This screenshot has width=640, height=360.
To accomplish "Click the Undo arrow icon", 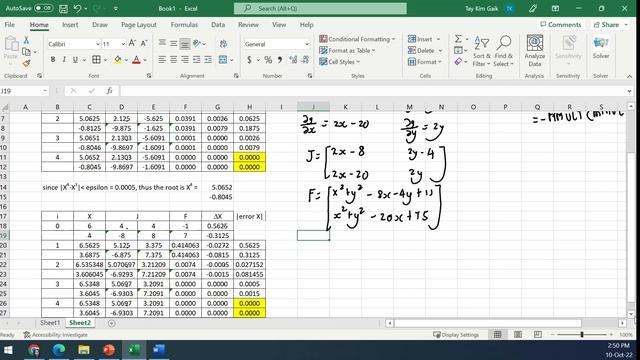I will tap(77, 8).
